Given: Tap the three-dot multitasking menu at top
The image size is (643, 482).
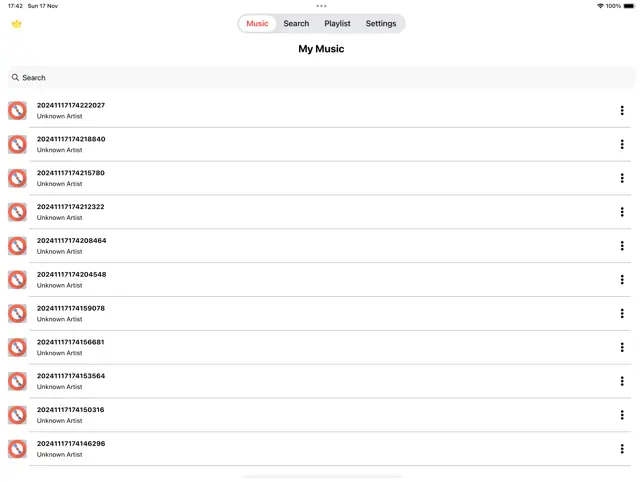Looking at the screenshot, I should (322, 6).
